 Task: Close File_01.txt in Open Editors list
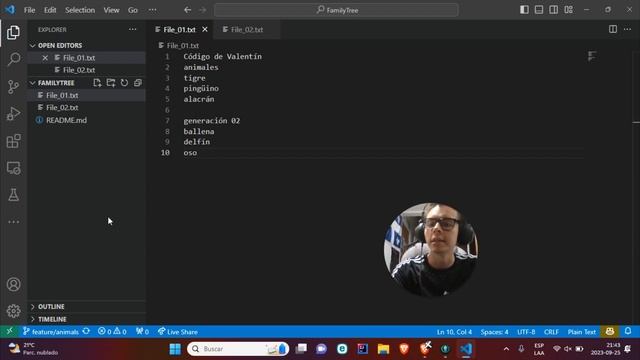click(45, 58)
